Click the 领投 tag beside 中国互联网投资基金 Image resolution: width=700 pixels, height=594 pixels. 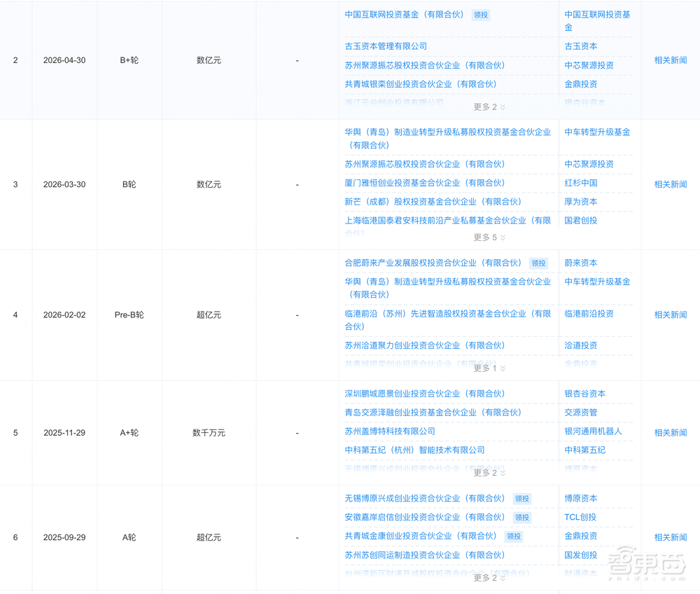pos(481,15)
